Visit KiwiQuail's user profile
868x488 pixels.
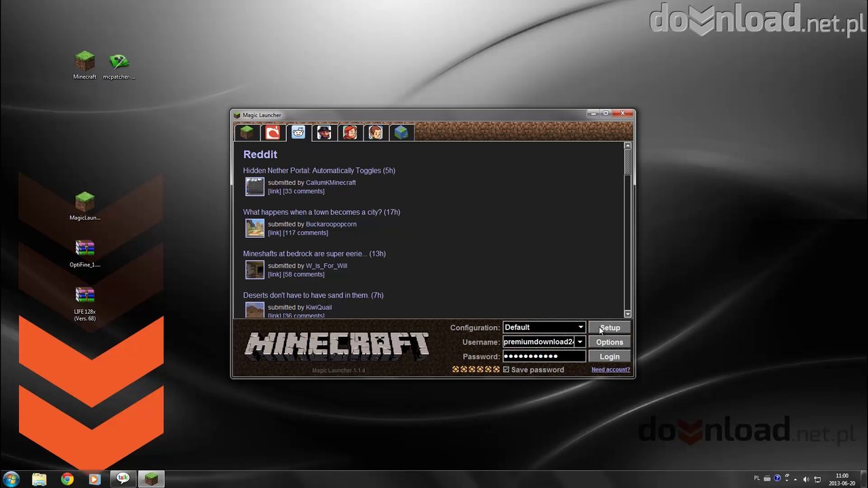(319, 307)
